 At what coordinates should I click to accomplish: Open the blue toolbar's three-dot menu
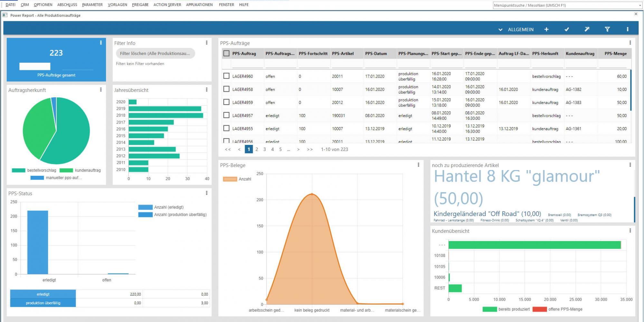[628, 29]
